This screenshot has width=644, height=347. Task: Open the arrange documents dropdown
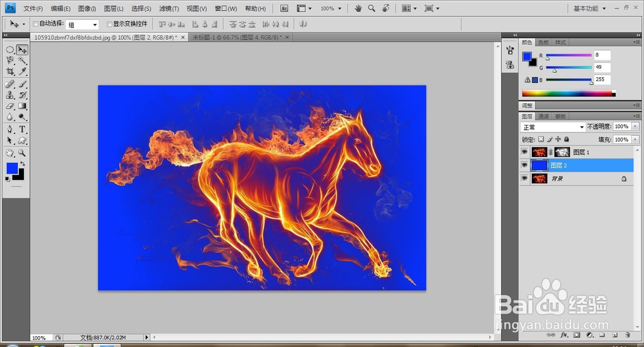[409, 8]
